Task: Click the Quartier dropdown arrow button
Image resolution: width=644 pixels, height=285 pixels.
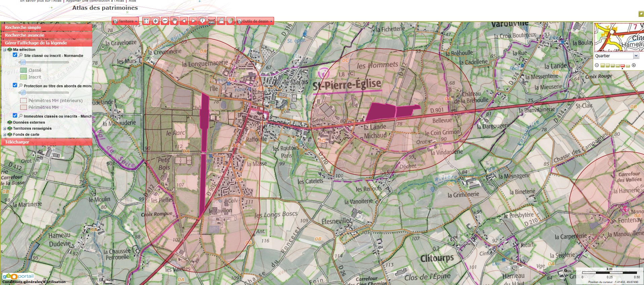Action: pyautogui.click(x=636, y=56)
